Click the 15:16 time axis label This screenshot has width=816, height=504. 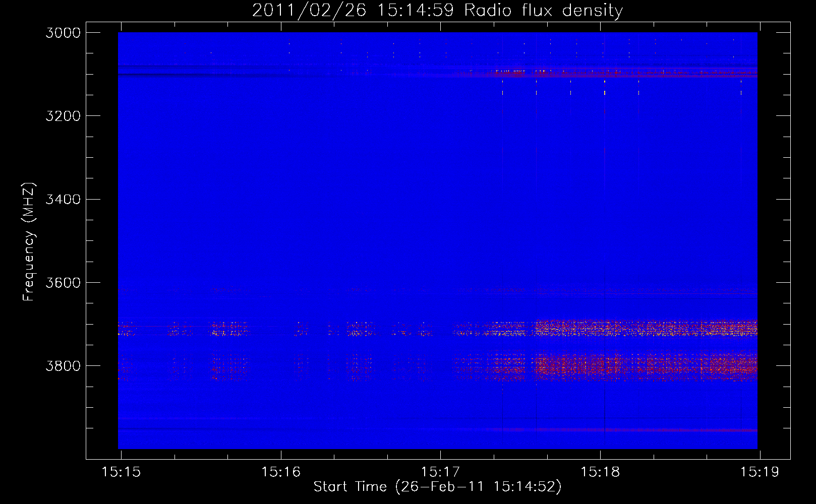281,472
